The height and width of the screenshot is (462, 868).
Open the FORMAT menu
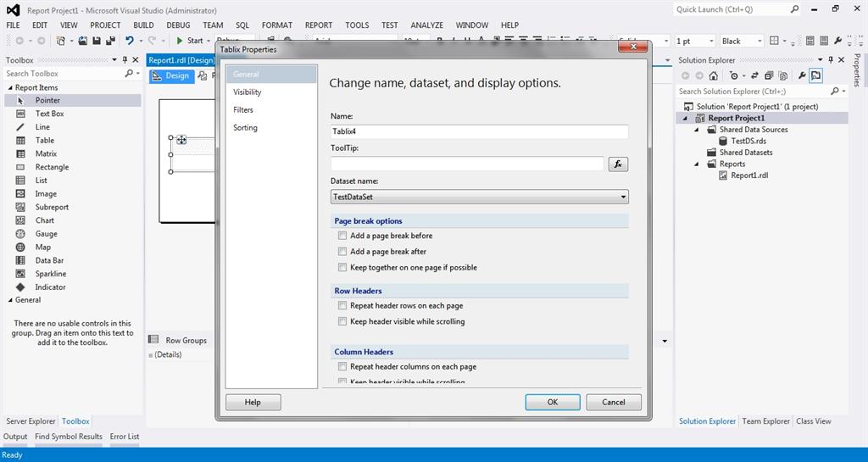pos(276,25)
